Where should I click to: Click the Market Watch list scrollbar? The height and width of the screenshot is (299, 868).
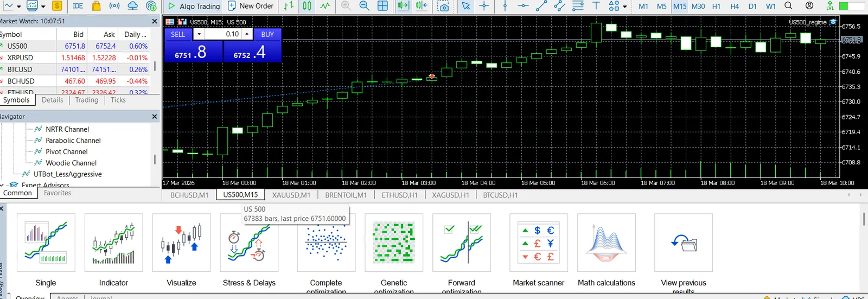pyautogui.click(x=155, y=66)
